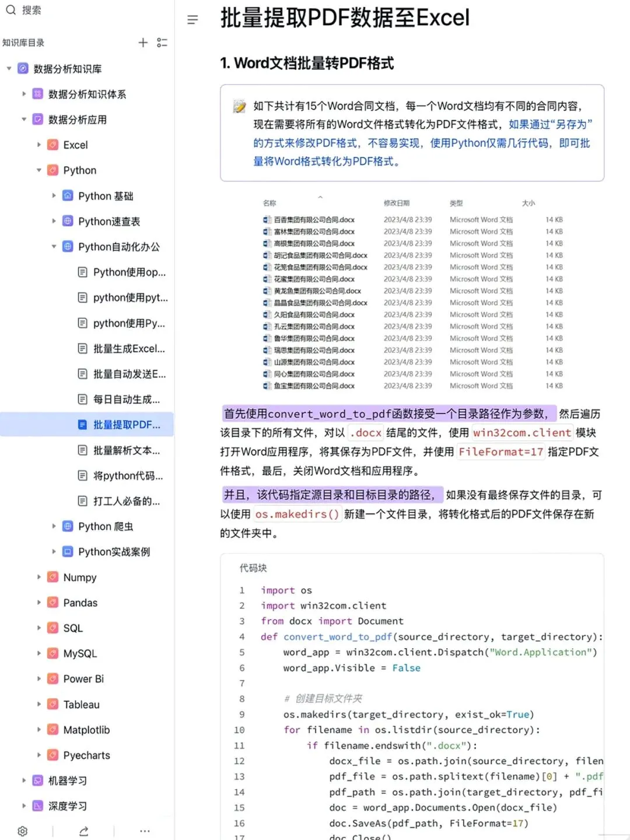
Task: Click the Python速查表 icon
Action: tap(68, 221)
